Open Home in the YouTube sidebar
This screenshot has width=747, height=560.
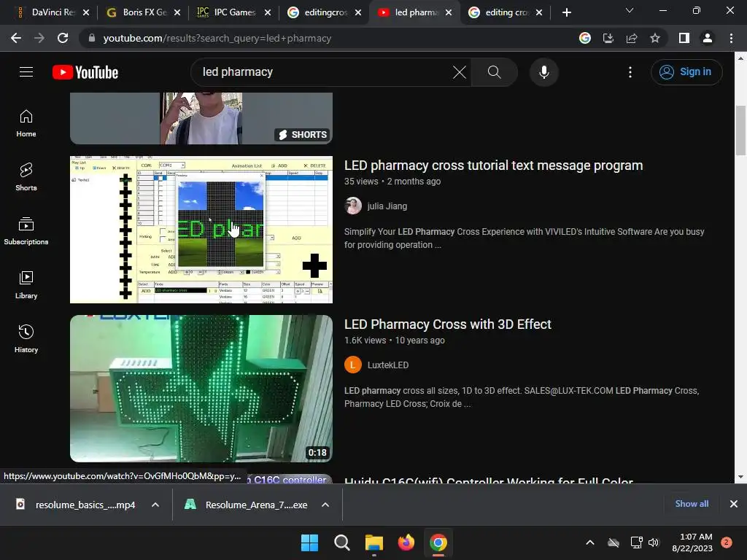click(x=26, y=123)
